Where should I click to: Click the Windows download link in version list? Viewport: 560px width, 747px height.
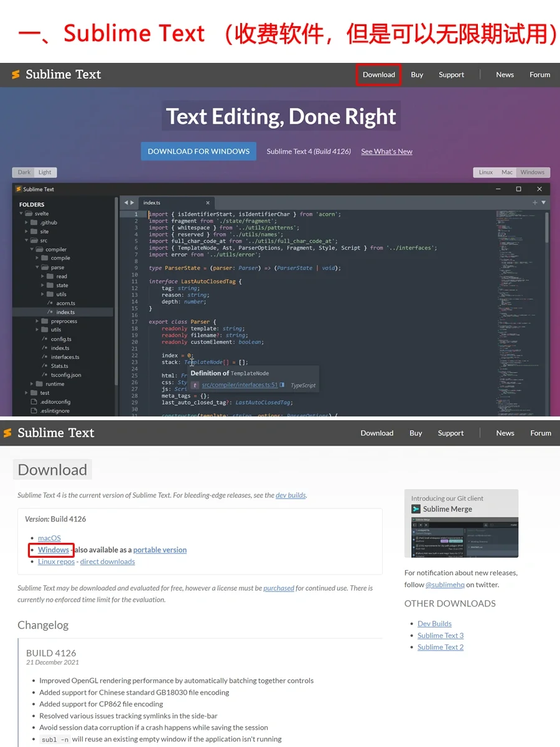point(54,550)
